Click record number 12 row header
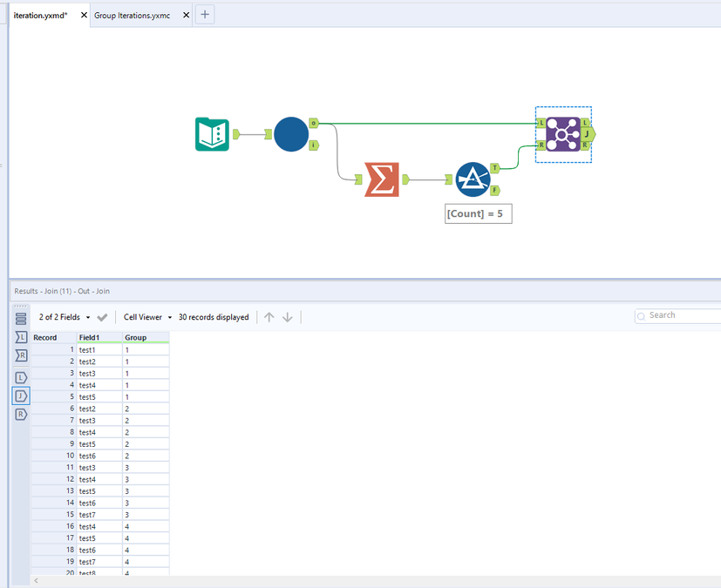The width and height of the screenshot is (721, 588). point(53,479)
